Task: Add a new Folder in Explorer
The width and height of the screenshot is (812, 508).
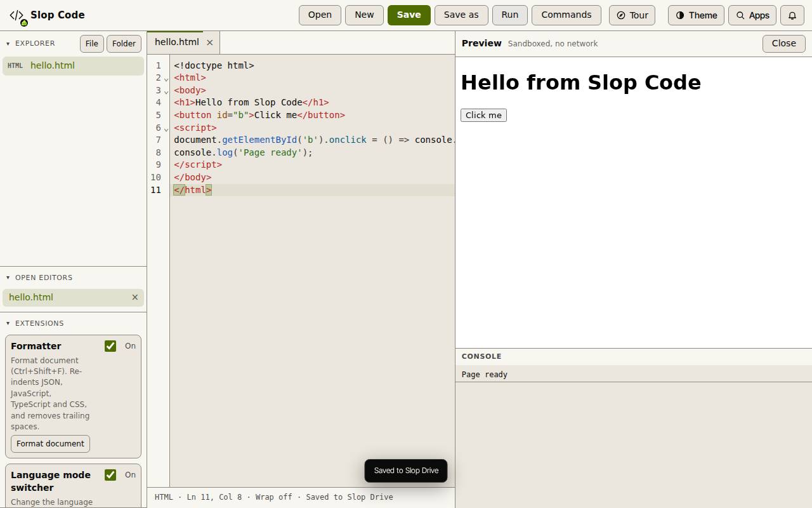Action: point(124,44)
